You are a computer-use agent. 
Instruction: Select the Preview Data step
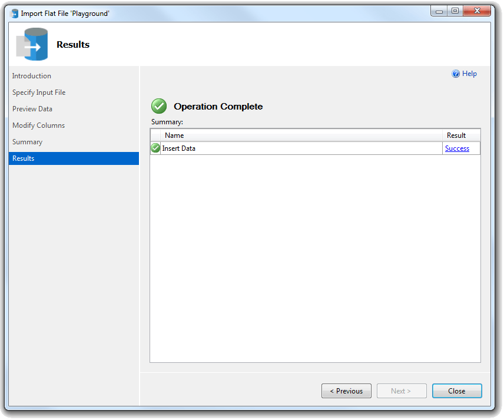coord(32,109)
